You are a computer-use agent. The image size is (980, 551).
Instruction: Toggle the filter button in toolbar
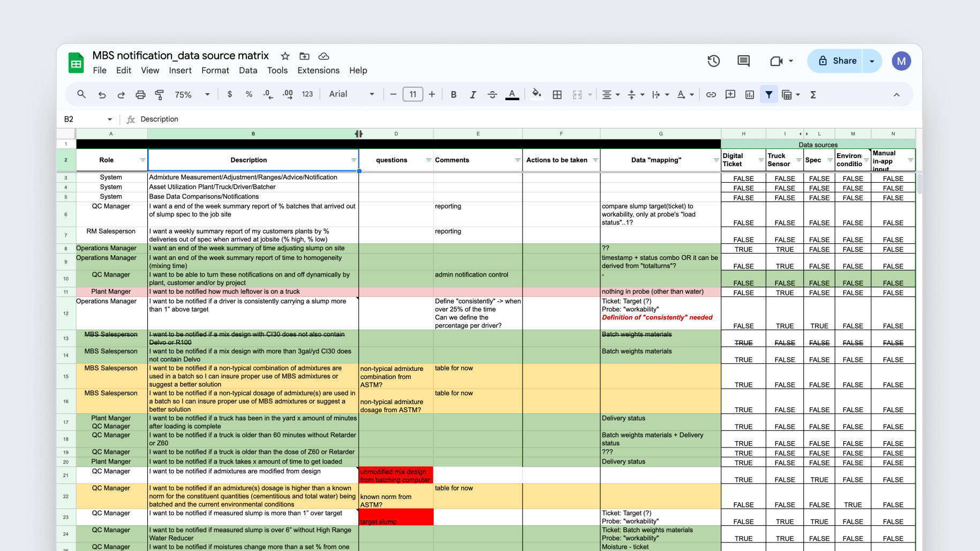click(x=768, y=94)
